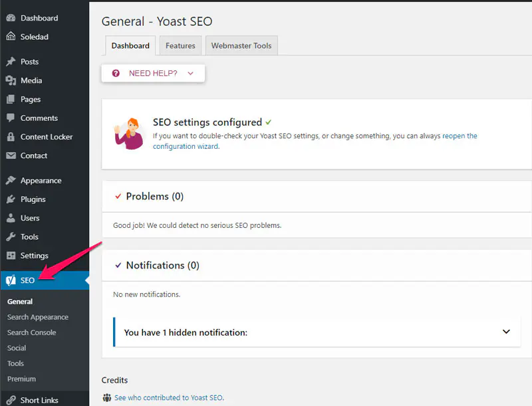Click the Posts pushpin icon
Viewport: 532px width, 406px height.
(x=11, y=62)
